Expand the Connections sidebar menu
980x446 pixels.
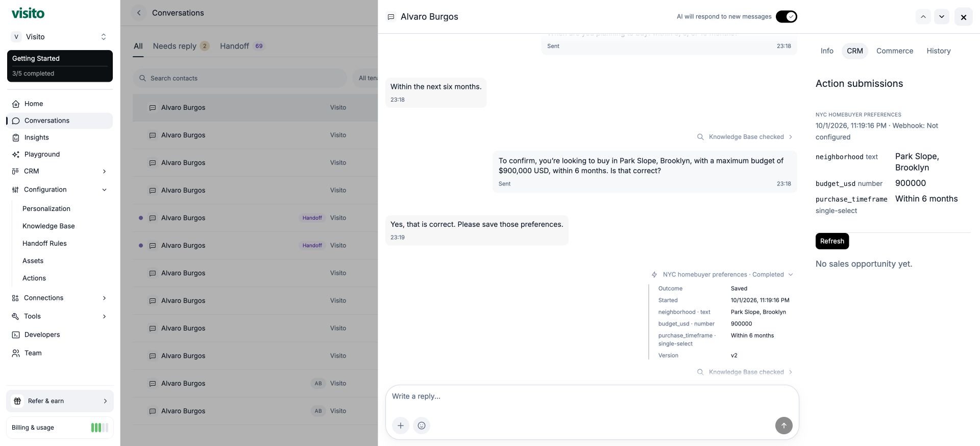point(60,298)
